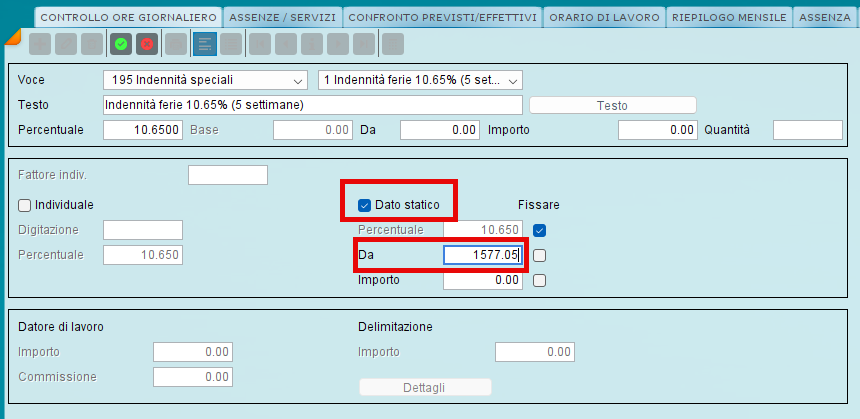Click the Quantità input field

[808, 130]
